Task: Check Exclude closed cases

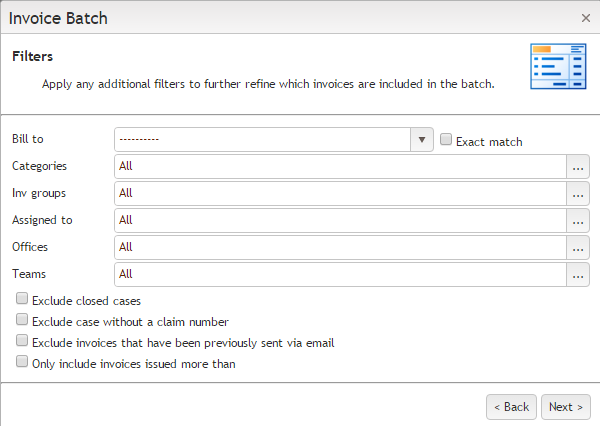Action: tap(22, 299)
